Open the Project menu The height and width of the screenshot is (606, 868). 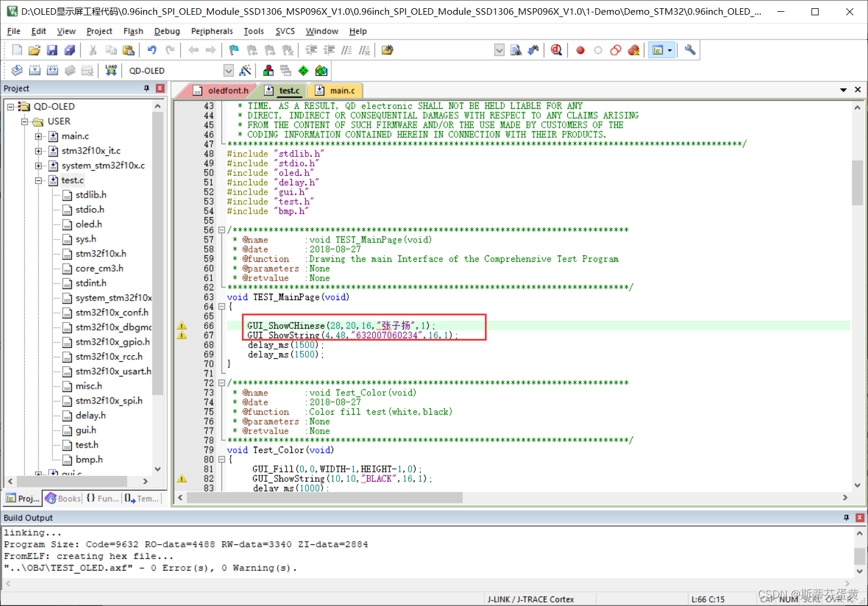[x=99, y=31]
